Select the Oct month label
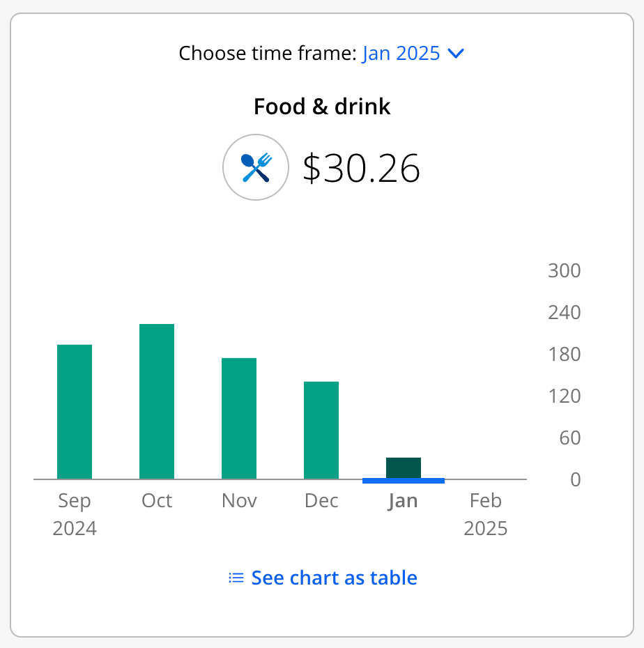644x648 pixels. 157,501
